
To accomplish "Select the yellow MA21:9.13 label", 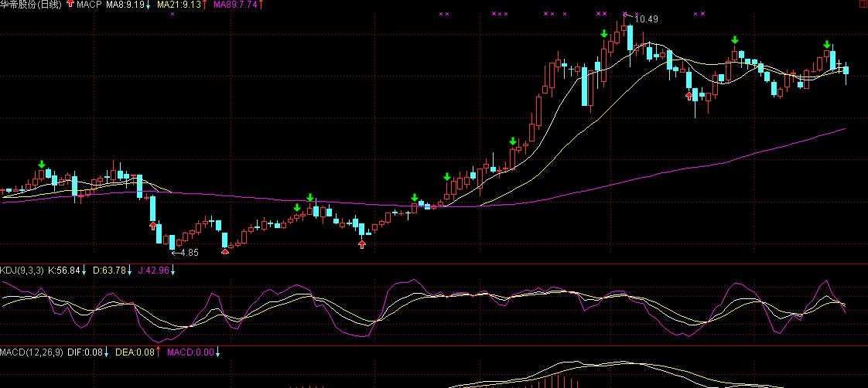I will (x=179, y=5).
